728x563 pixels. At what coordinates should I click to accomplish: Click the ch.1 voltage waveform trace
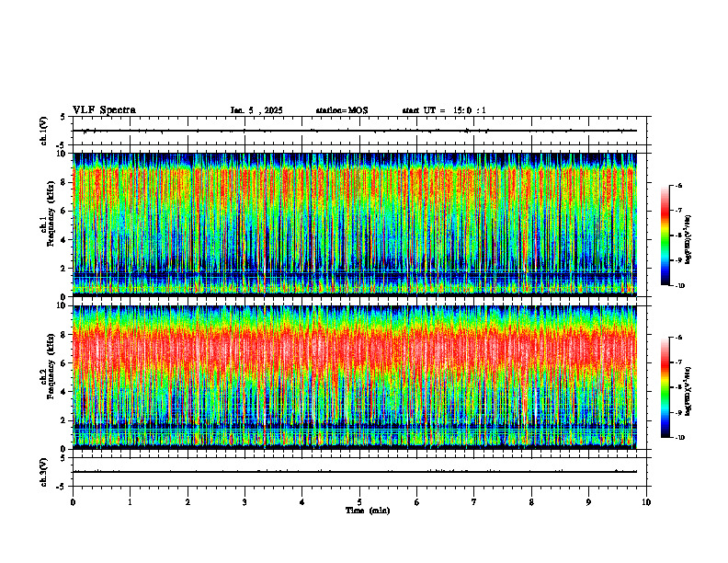[355, 131]
